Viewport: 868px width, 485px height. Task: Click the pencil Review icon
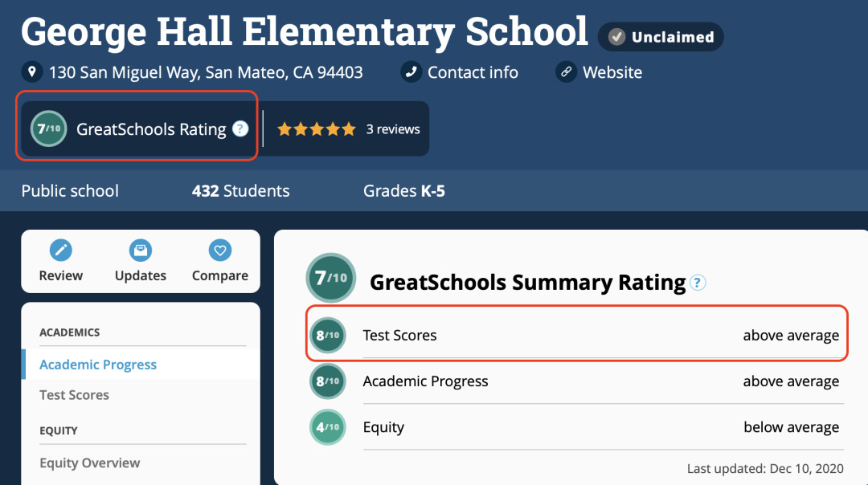pos(61,250)
